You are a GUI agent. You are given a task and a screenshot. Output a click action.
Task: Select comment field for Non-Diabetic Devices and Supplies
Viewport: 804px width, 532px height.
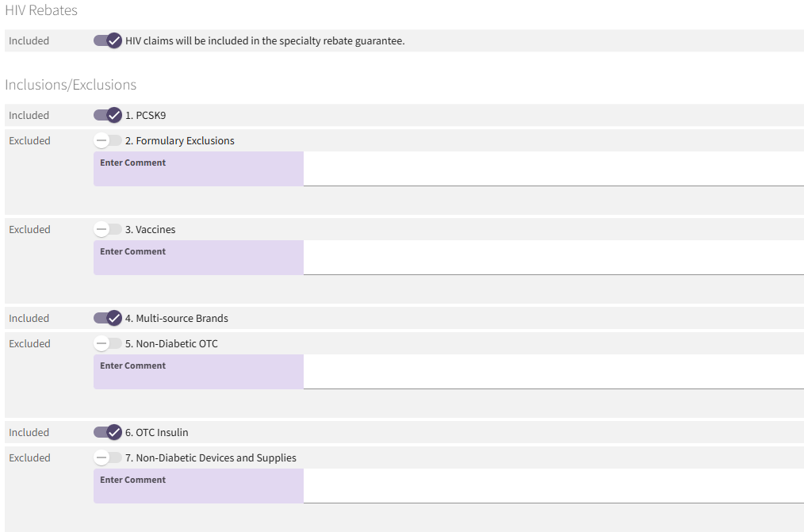[x=448, y=486]
